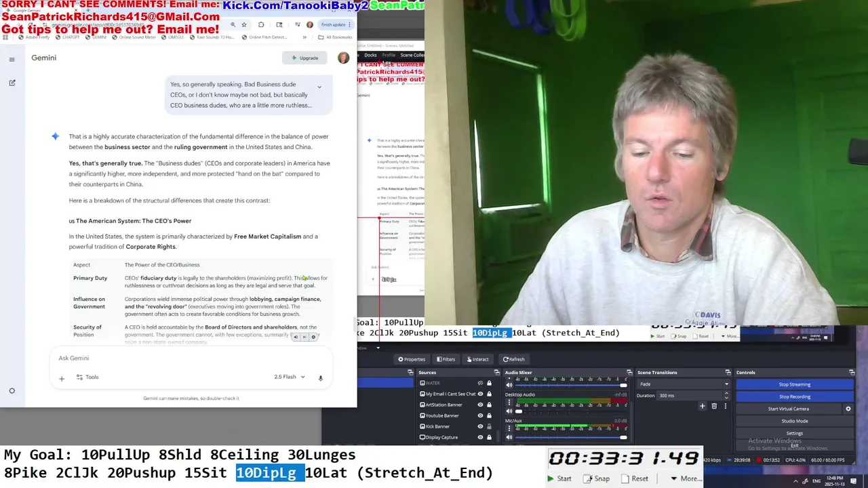868x488 pixels.
Task: Pop out the Scene Transitions dock icon
Action: pos(728,372)
